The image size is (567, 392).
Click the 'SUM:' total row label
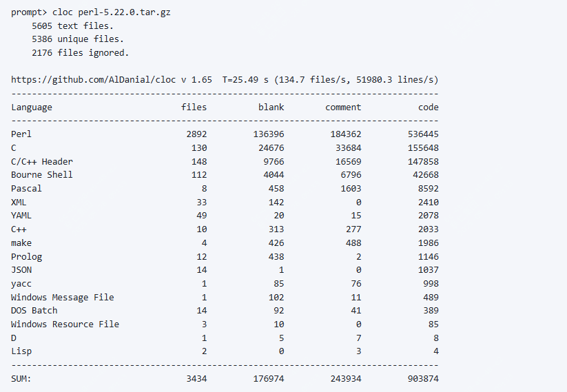pos(21,378)
